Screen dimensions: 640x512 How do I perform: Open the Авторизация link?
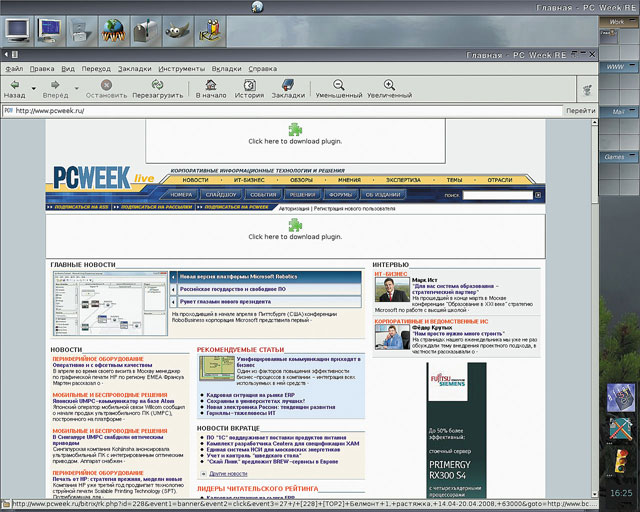(294, 209)
